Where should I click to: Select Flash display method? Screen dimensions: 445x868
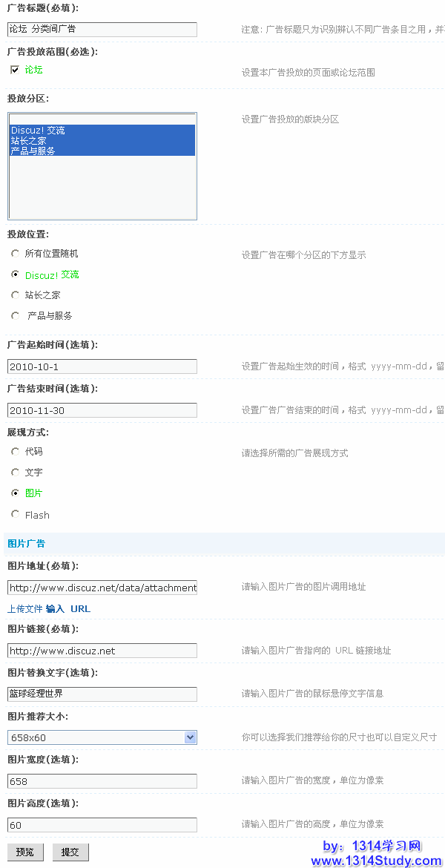pyautogui.click(x=15, y=514)
